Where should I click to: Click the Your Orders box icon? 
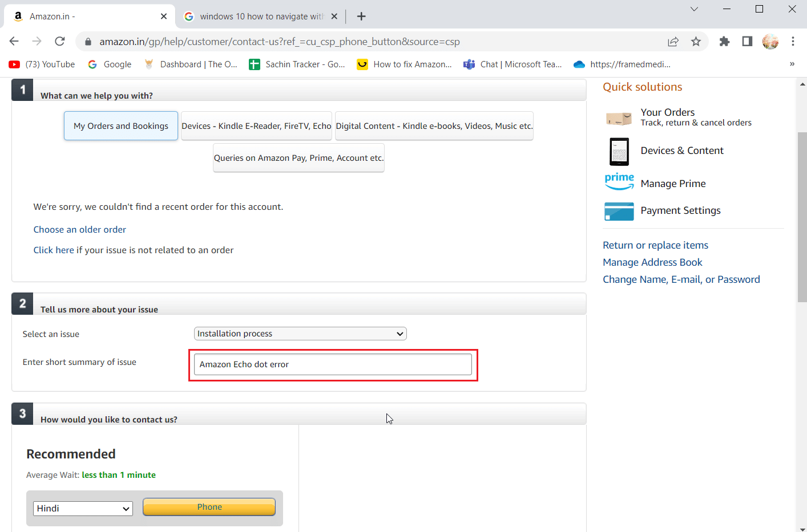click(619, 118)
